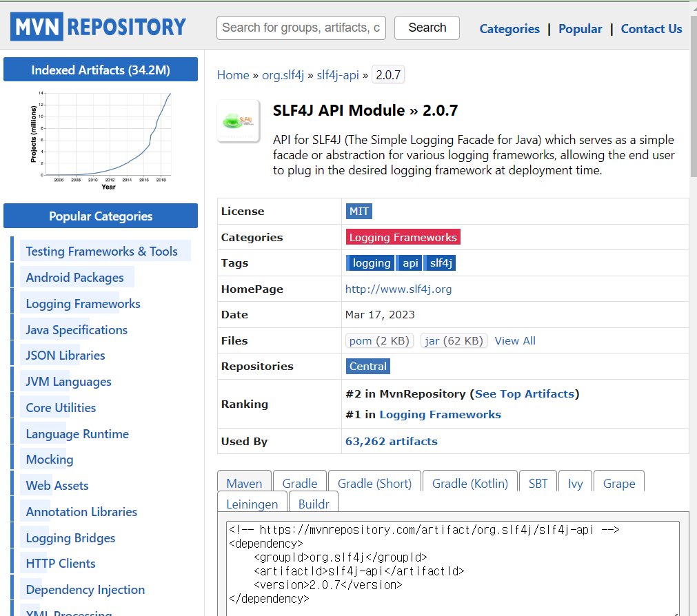Open HTTP Clients category
The height and width of the screenshot is (616, 697).
(61, 564)
